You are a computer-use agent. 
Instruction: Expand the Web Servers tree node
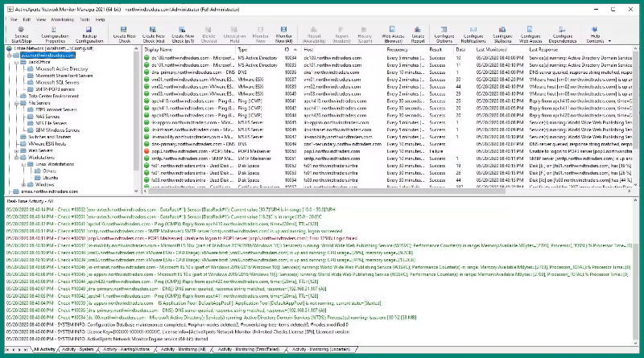[17, 150]
